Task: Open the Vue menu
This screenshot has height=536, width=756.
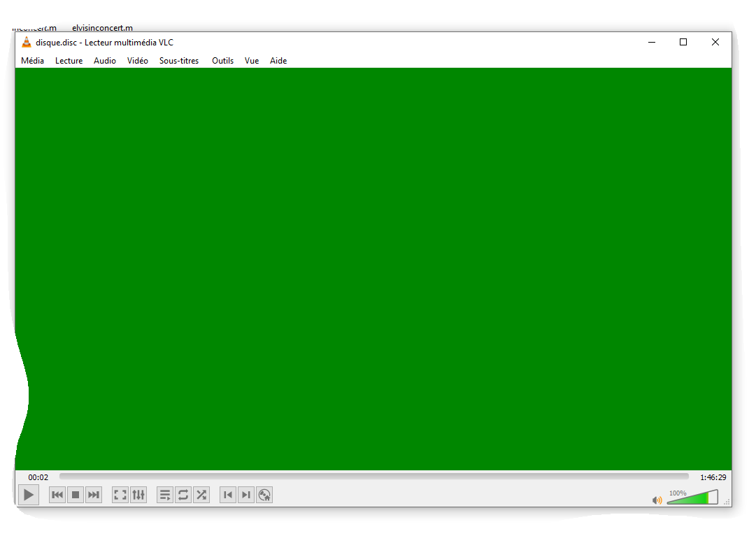Action: (x=252, y=61)
